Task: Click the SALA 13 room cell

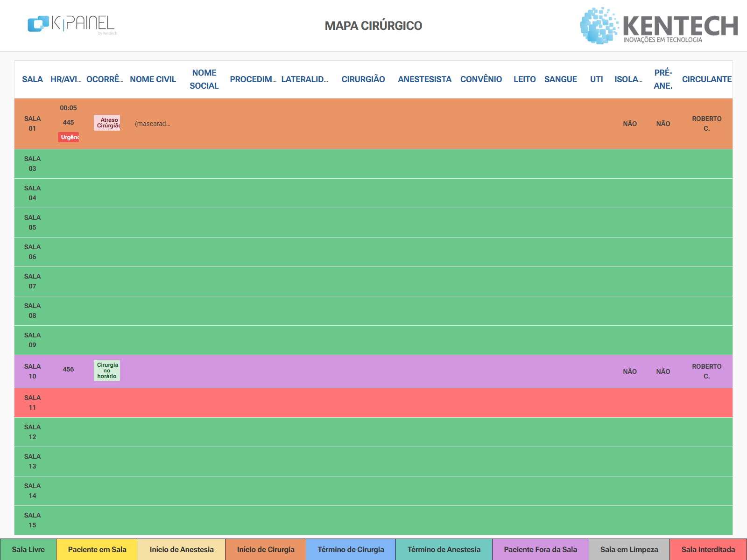Action: click(x=32, y=462)
